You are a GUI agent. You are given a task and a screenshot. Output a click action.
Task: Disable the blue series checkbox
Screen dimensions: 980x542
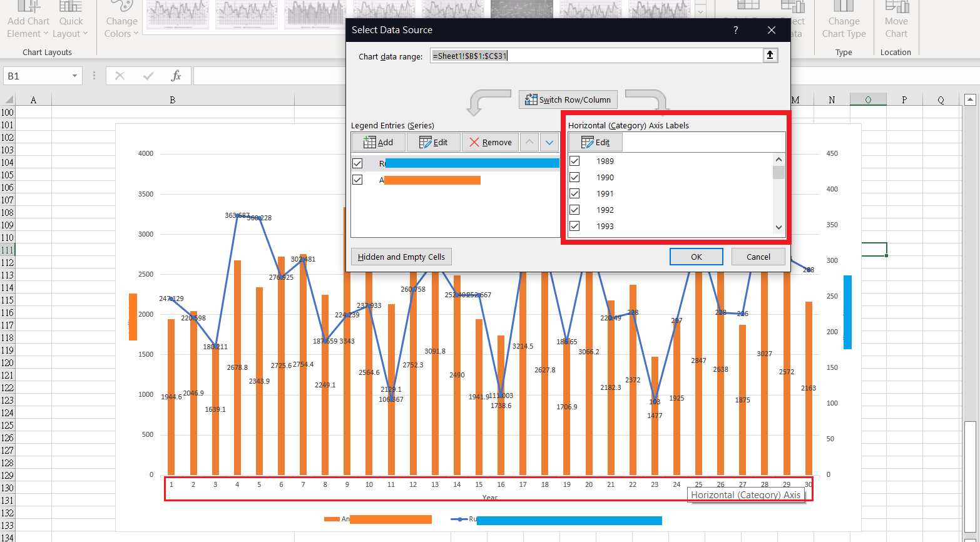(x=357, y=163)
